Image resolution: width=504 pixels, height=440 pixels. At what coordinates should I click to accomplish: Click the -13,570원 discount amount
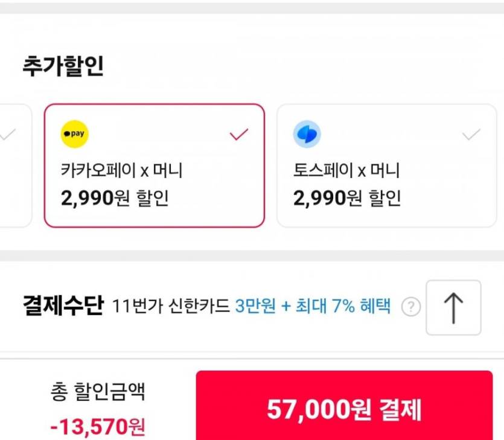97,427
